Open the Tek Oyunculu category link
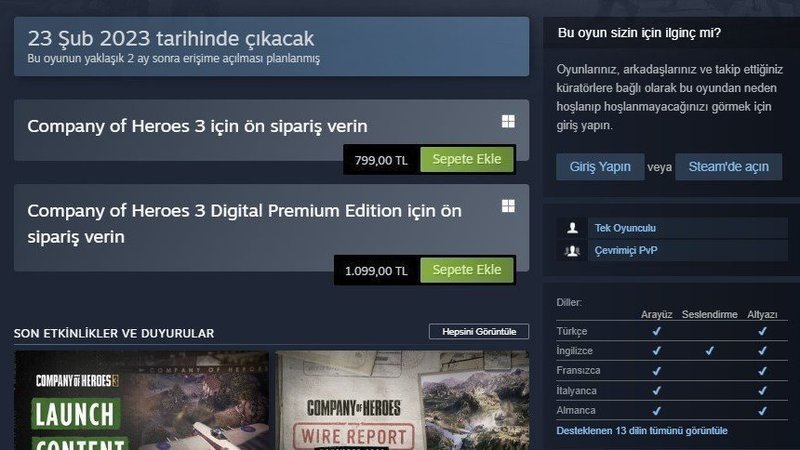Screen dimensions: 800x450 [625, 228]
